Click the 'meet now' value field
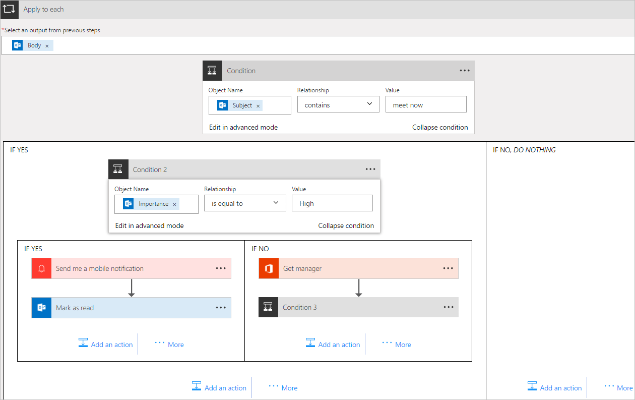 pos(425,105)
